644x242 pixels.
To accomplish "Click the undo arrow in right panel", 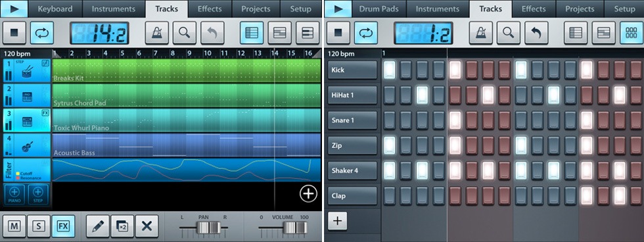I will coord(536,33).
